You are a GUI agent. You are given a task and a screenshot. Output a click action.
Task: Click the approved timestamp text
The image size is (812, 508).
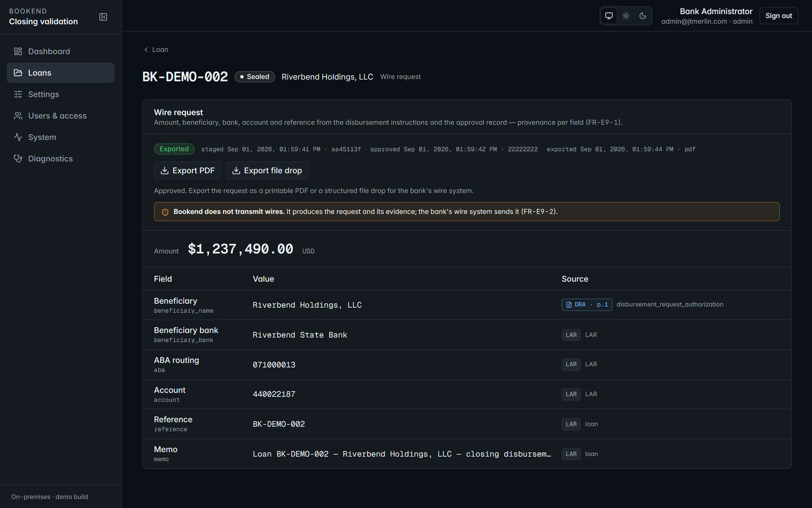(x=454, y=149)
